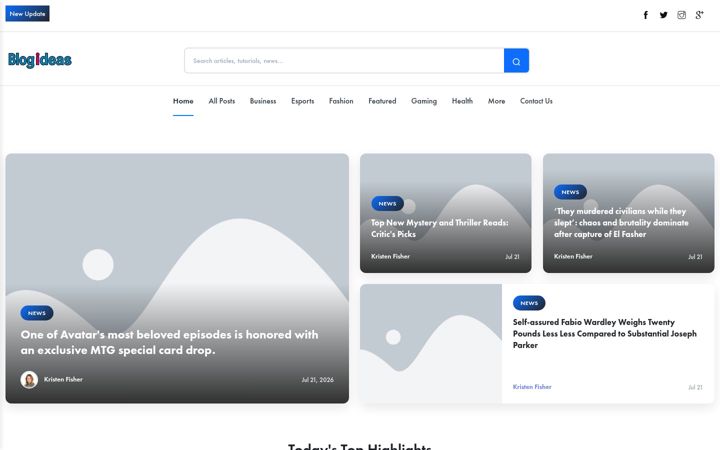Click Jul 21 date on El Fasher card
The height and width of the screenshot is (450, 720).
pos(695,257)
